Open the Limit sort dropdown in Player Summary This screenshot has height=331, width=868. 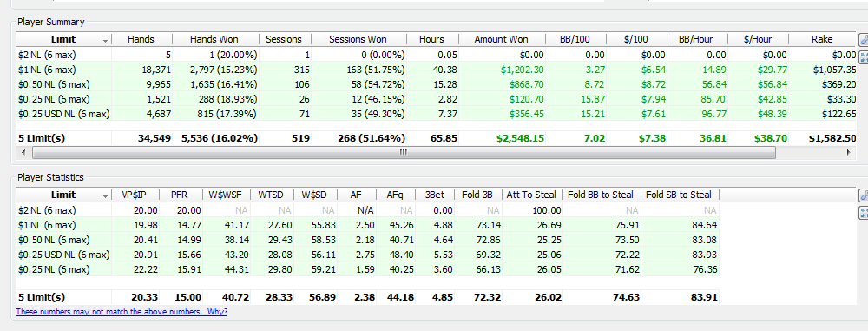tap(105, 41)
